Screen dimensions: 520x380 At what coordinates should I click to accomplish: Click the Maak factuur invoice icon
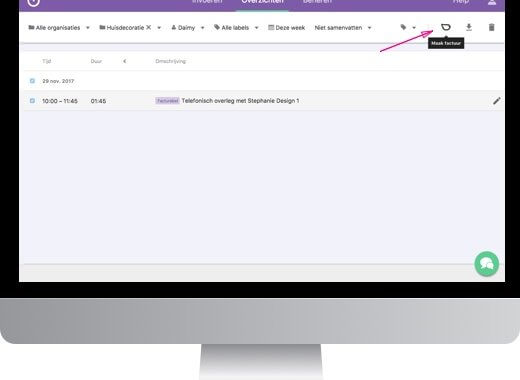click(446, 27)
